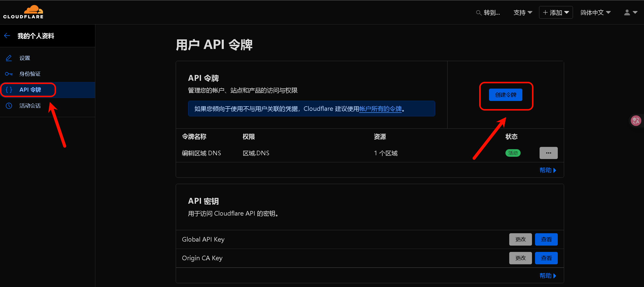The width and height of the screenshot is (644, 287).
Task: Open 身份验证 in the sidebar
Action: pyautogui.click(x=48, y=74)
